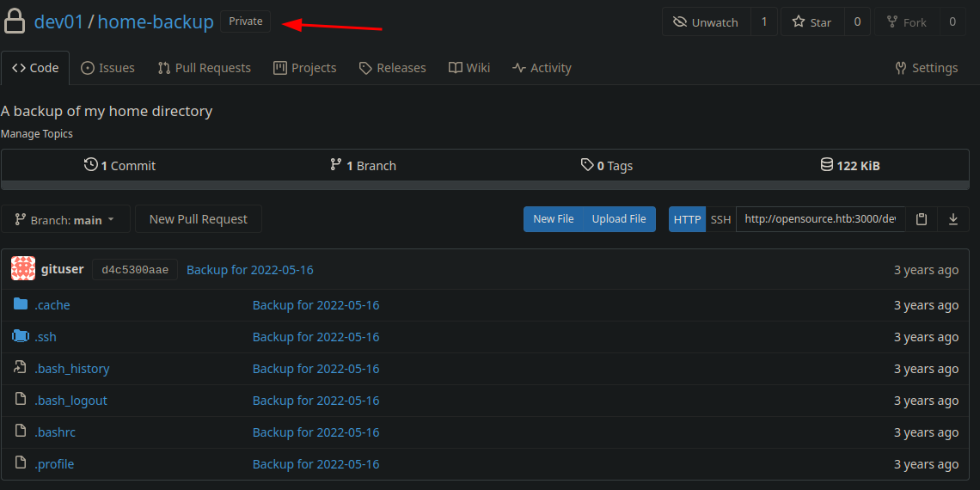This screenshot has height=490, width=980.
Task: Select the HTTP clone protocol
Action: [x=687, y=219]
